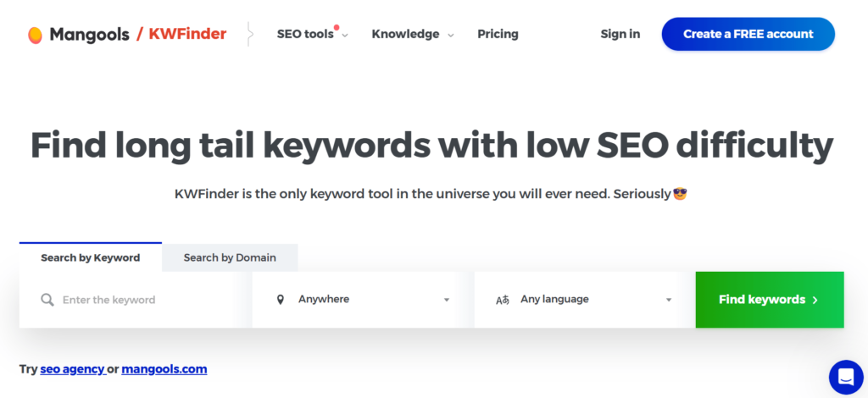This screenshot has width=868, height=398.
Task: Try the mangools.com suggestion link
Action: 164,369
